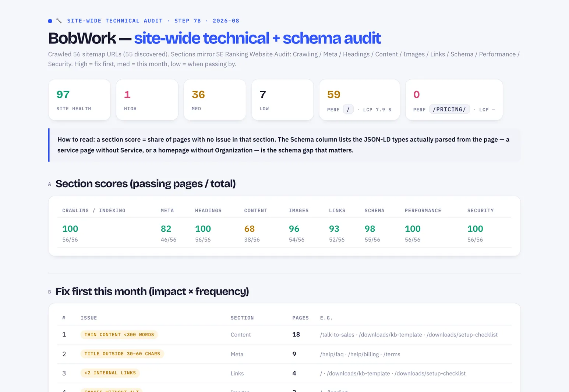Click the example URLs "/help/faq · /help/billing · /terms"

tap(360, 354)
